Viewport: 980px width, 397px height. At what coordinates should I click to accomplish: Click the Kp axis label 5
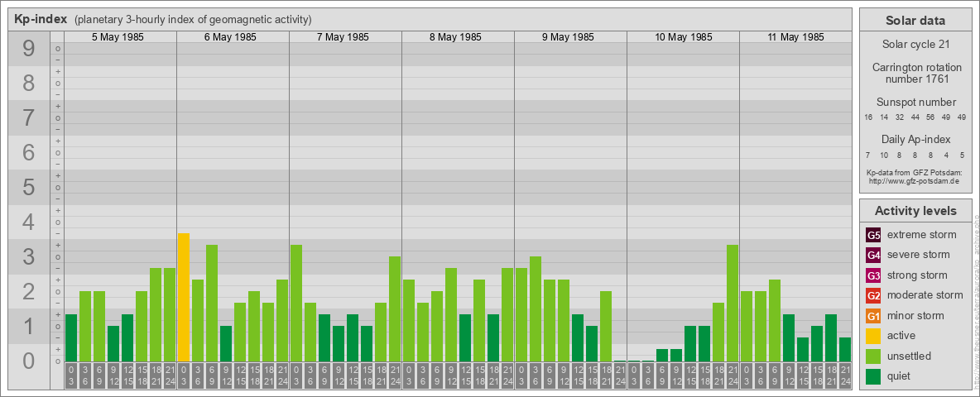28,187
